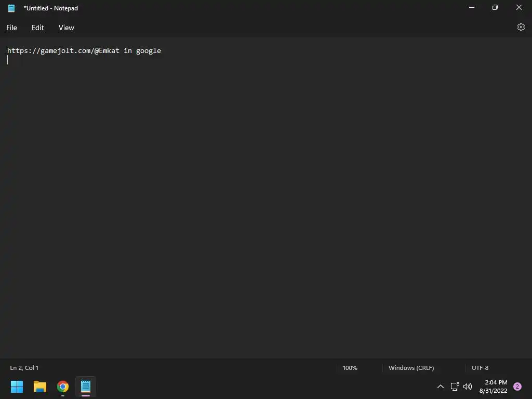Open File Explorer from taskbar
The image size is (532, 399).
coord(39,387)
